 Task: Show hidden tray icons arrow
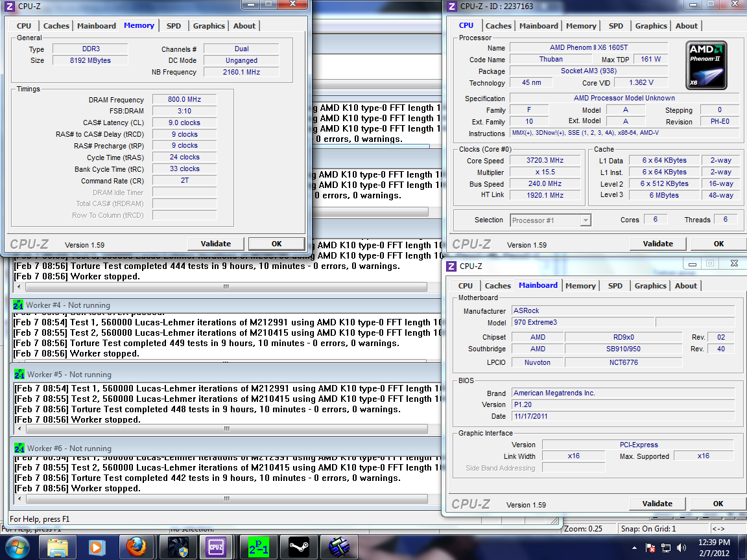pos(634,548)
